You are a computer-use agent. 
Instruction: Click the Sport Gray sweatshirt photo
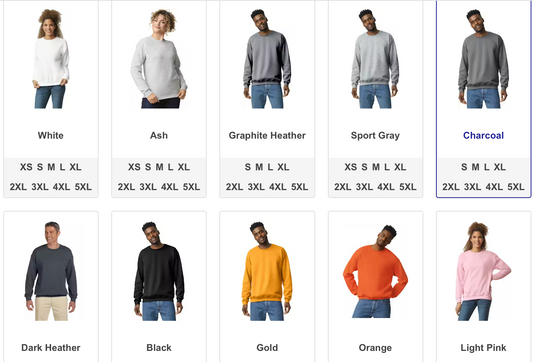tap(375, 58)
